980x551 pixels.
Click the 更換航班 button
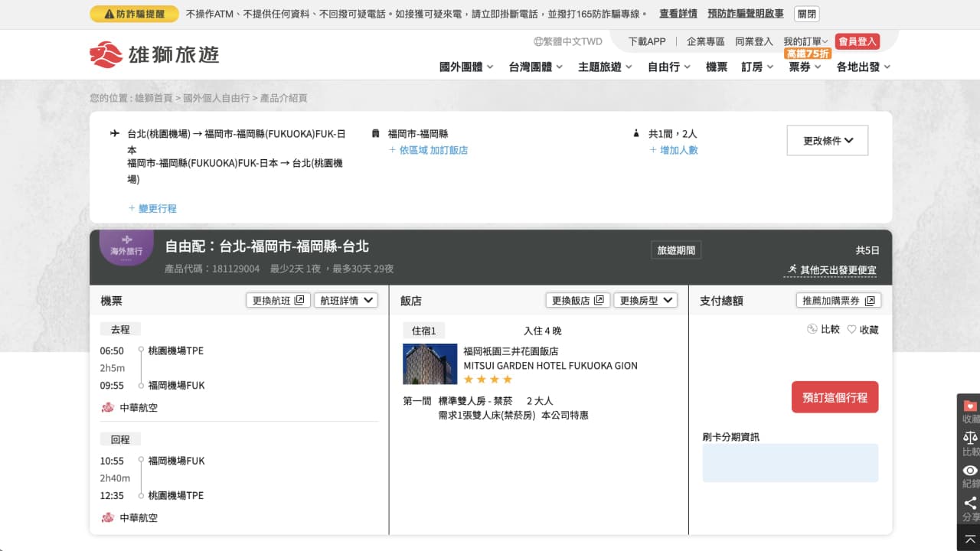point(279,300)
